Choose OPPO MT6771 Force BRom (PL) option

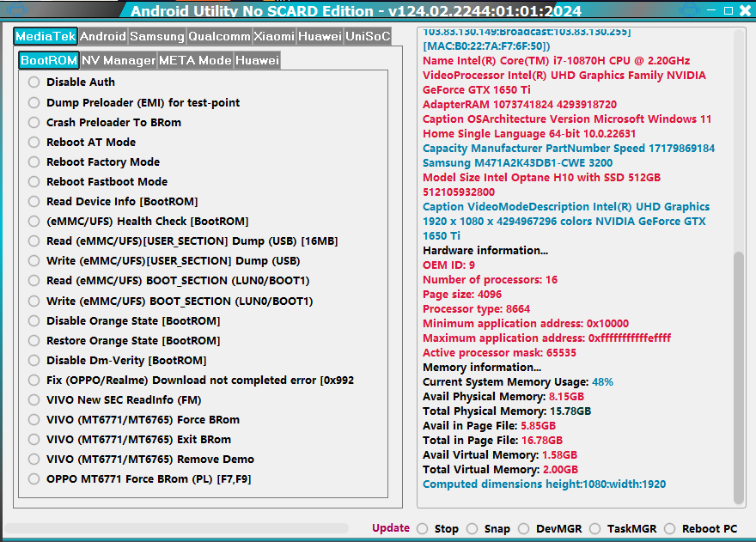point(34,479)
